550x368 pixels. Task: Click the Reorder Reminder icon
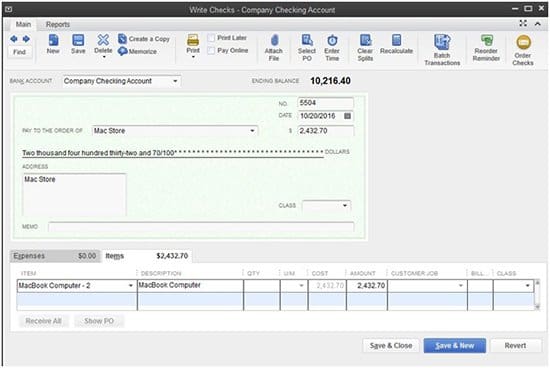[x=487, y=40]
